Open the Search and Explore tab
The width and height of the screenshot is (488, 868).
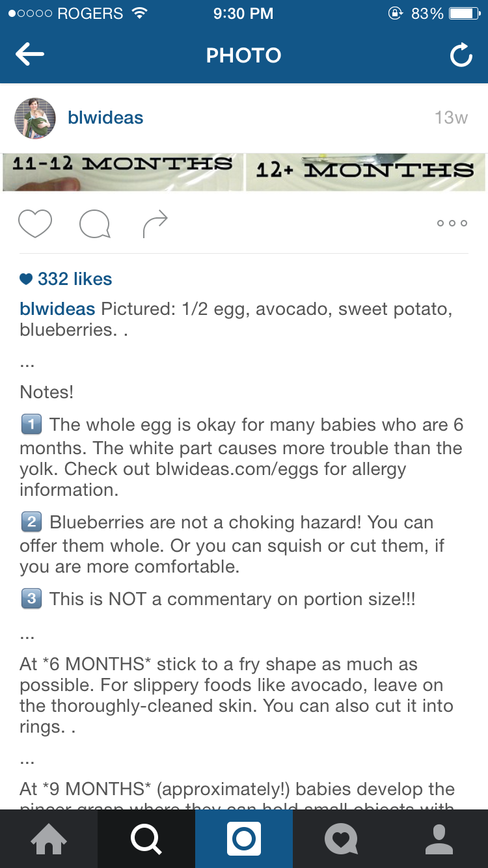coord(146,839)
